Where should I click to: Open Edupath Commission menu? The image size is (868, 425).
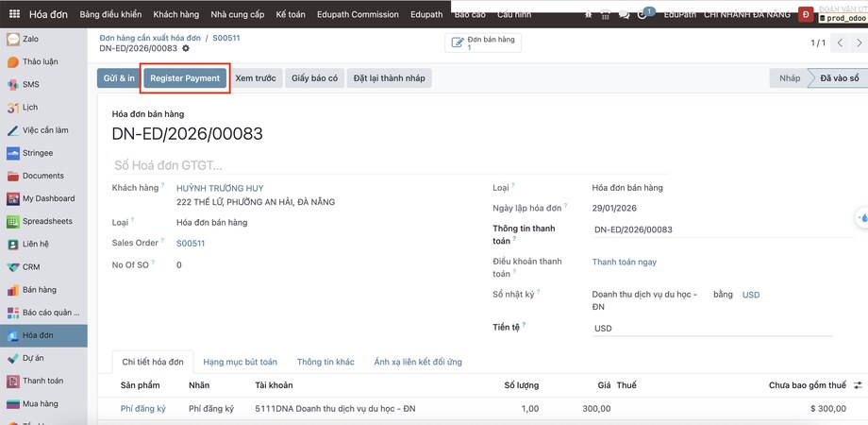point(358,14)
